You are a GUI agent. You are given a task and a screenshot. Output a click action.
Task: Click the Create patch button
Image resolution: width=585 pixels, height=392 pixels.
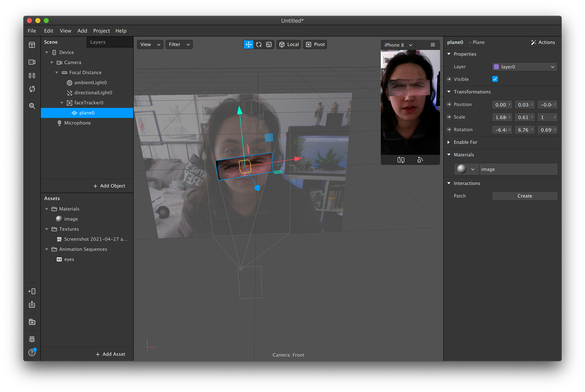point(525,196)
